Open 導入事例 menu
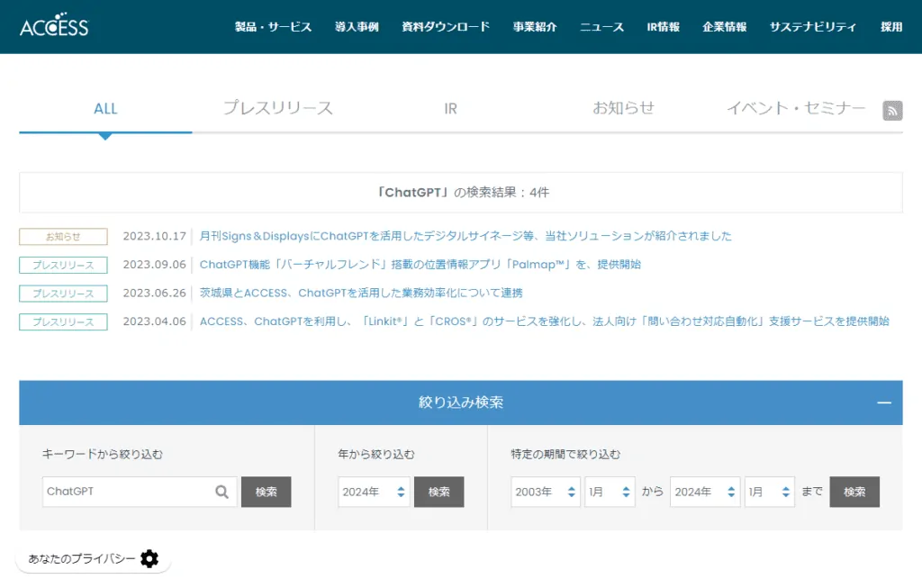922x588 pixels. click(357, 27)
